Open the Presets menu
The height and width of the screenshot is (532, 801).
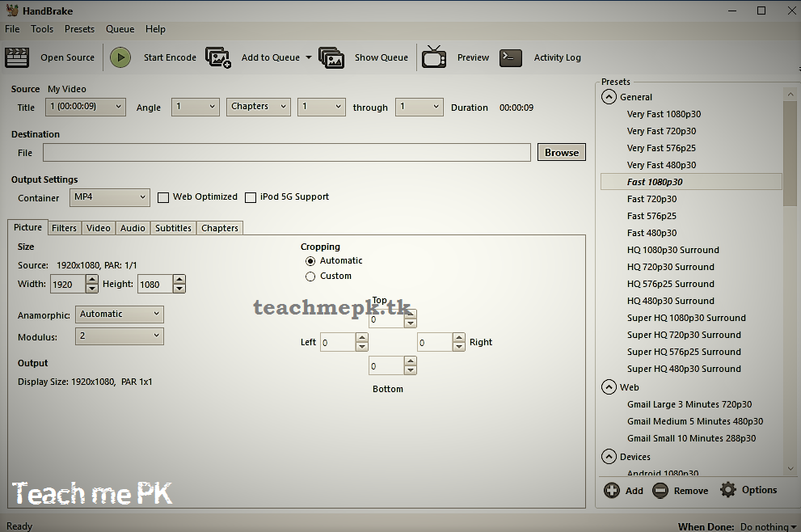coord(79,29)
